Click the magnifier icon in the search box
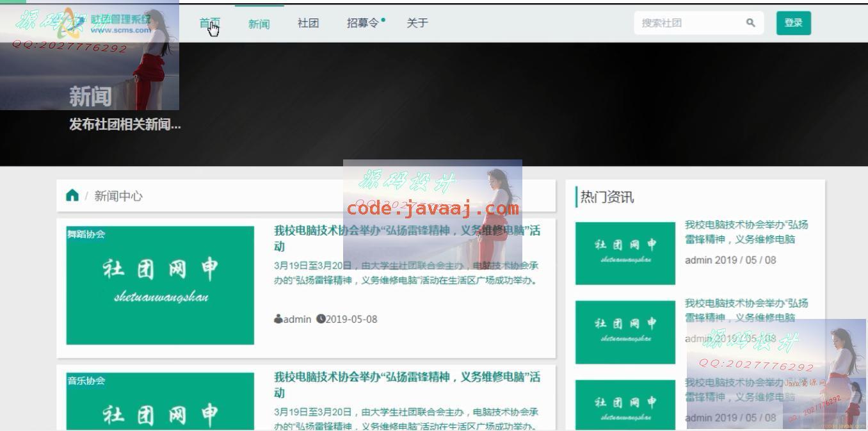 click(750, 23)
